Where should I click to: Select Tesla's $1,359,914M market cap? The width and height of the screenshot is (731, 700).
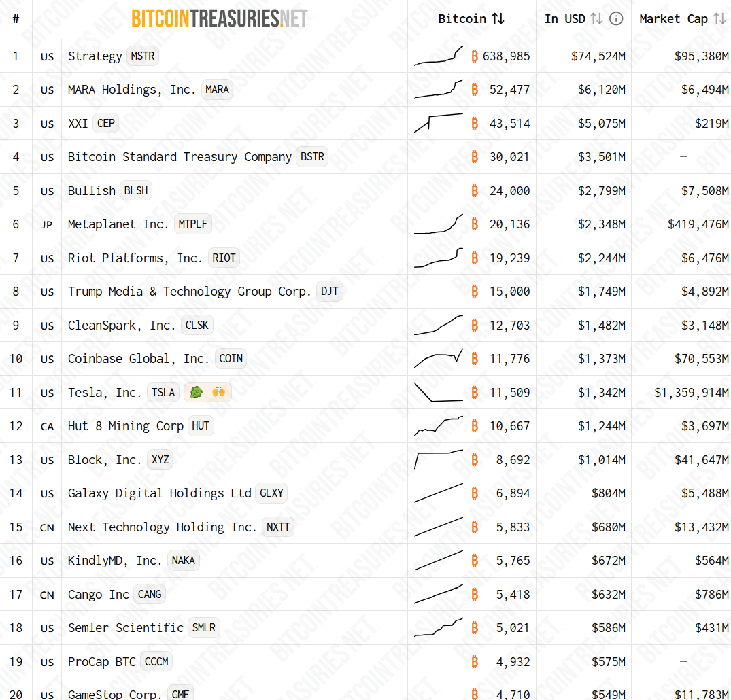(x=692, y=393)
